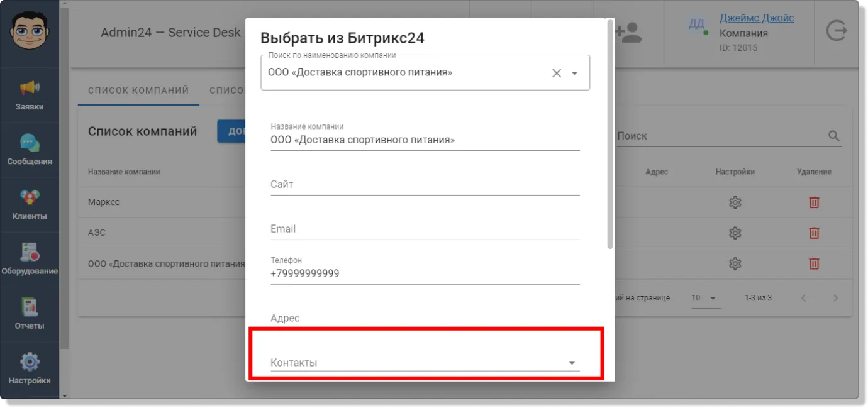Delete the АЭС company with trash icon
868x408 pixels.
pos(814,233)
